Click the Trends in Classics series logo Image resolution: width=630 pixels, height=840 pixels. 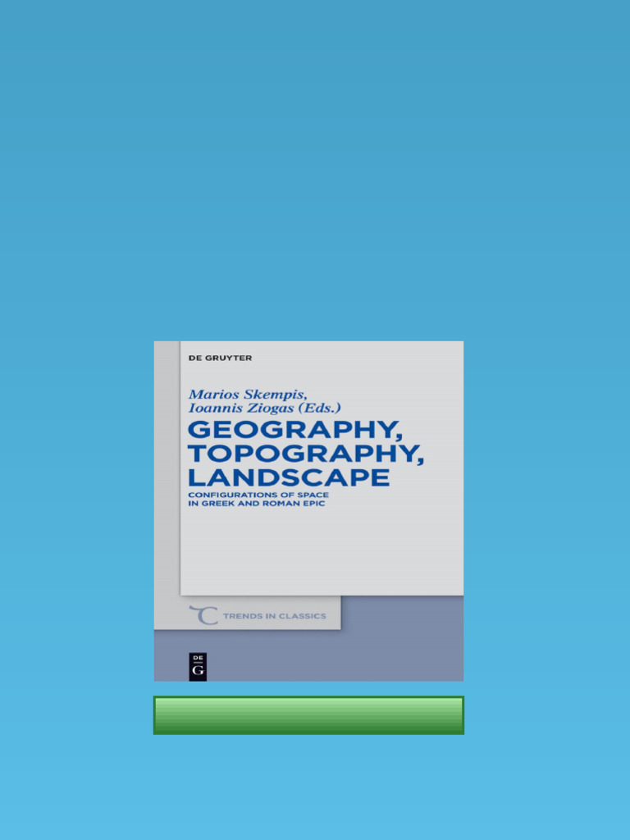point(203,615)
